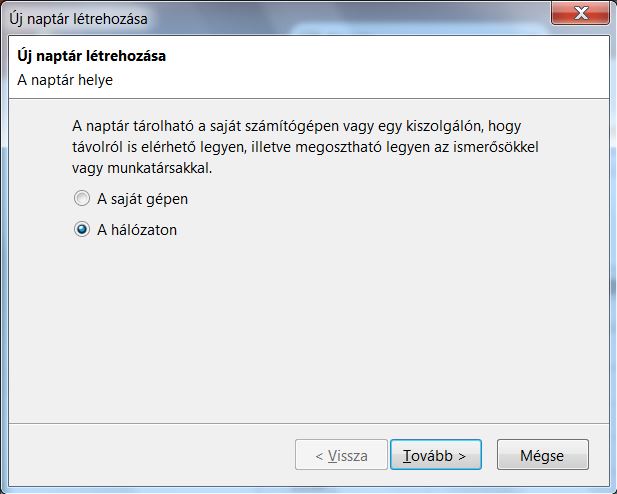Click the window title bar text
This screenshot has height=494, width=617.
pos(75,17)
